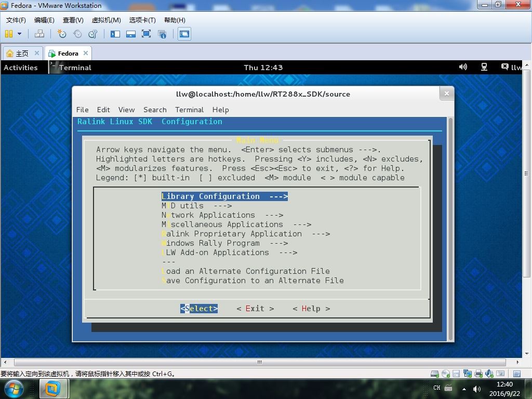The width and height of the screenshot is (532, 399).
Task: Click the Unity mode toolbar icon
Action: click(x=162, y=34)
